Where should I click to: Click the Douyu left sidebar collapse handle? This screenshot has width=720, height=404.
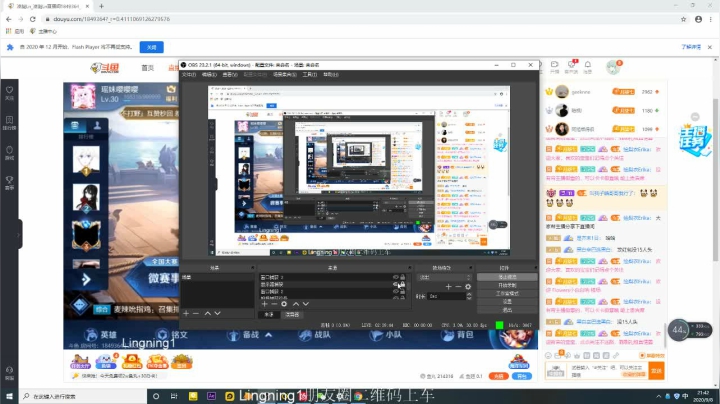[19, 234]
